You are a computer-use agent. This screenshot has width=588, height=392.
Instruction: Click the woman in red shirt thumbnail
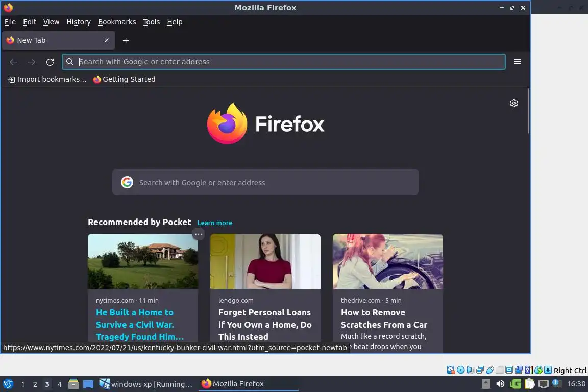click(x=265, y=261)
